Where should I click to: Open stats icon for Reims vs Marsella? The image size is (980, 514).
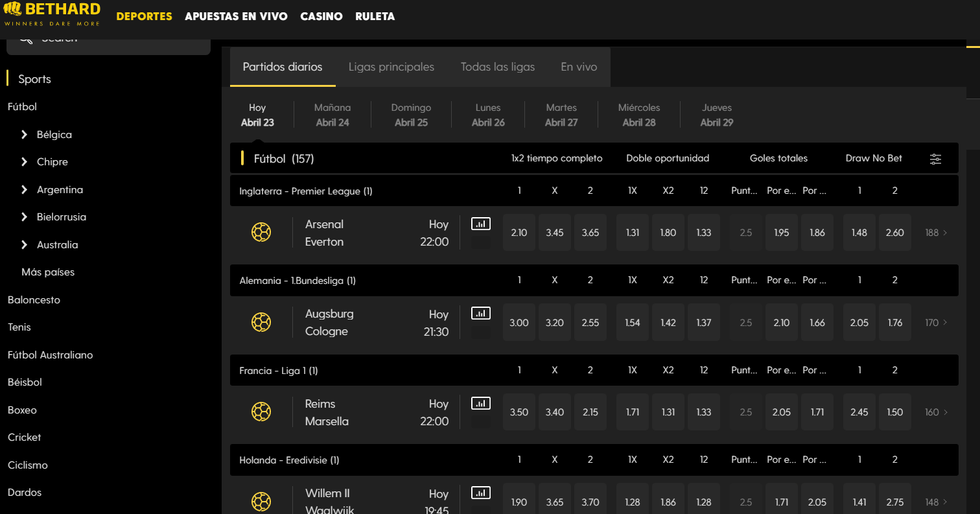480,403
